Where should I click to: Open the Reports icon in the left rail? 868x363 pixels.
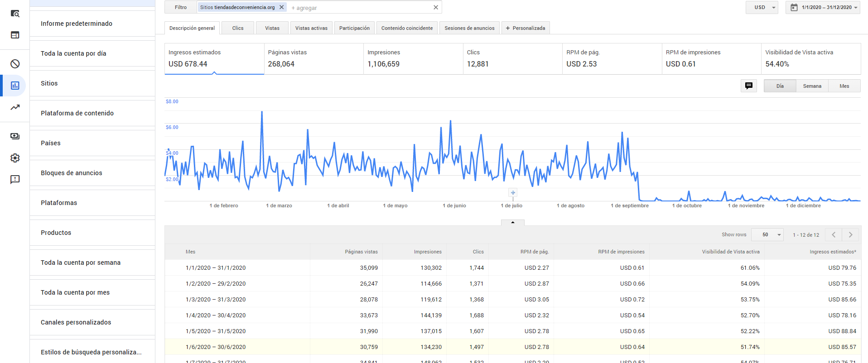point(15,86)
